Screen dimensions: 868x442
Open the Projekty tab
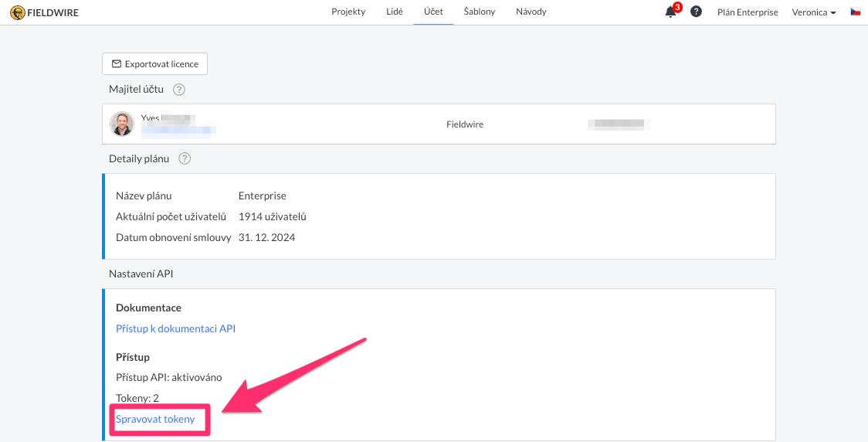click(x=348, y=12)
